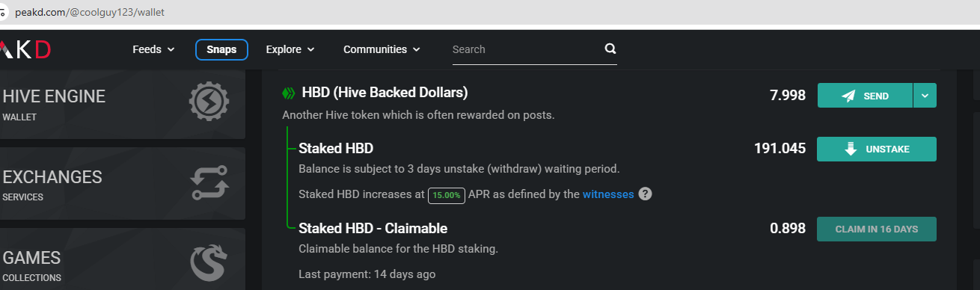
Task: Follow the witnesses link
Action: [x=608, y=194]
